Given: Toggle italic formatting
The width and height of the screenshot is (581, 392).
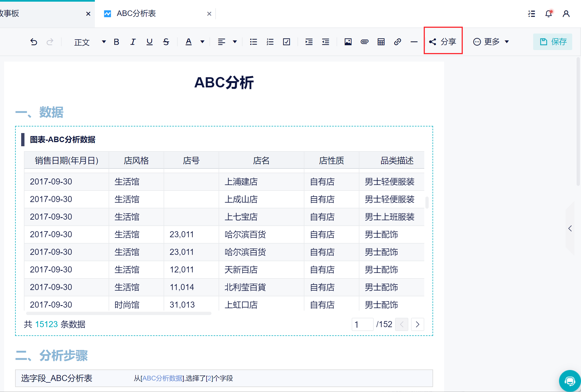Looking at the screenshot, I should click(133, 42).
